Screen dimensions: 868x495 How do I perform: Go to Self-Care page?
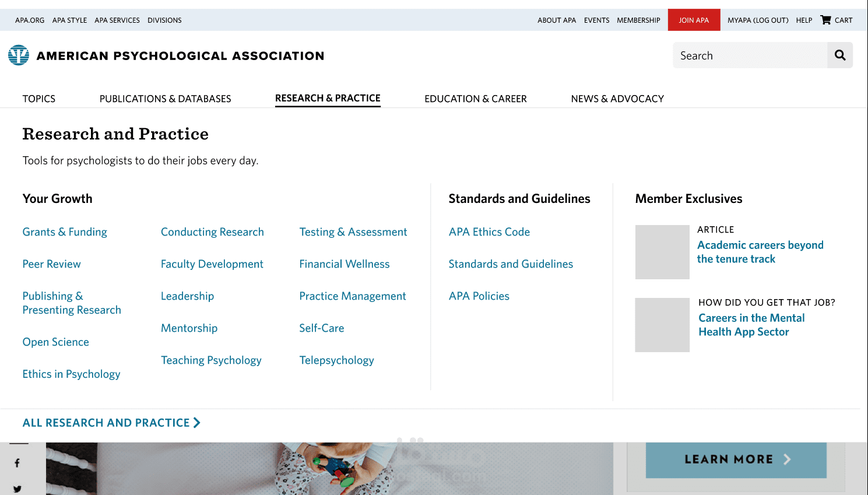tap(322, 328)
